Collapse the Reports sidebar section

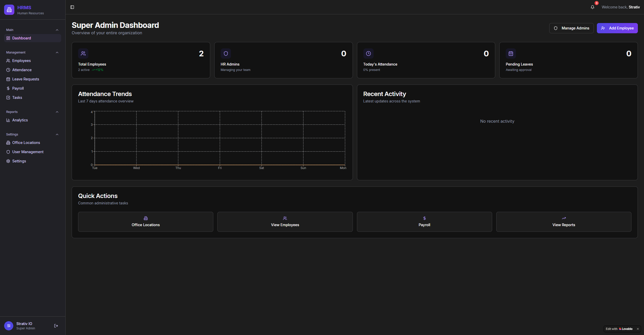[x=57, y=112]
